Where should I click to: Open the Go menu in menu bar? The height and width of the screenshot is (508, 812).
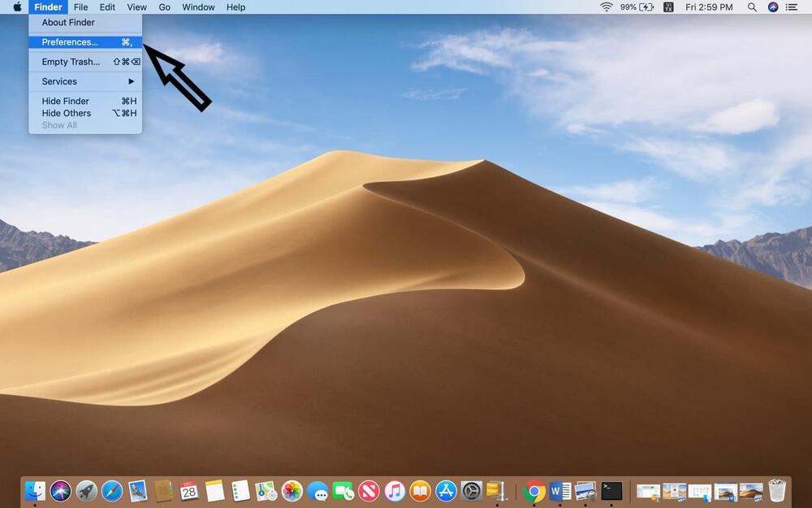[165, 7]
